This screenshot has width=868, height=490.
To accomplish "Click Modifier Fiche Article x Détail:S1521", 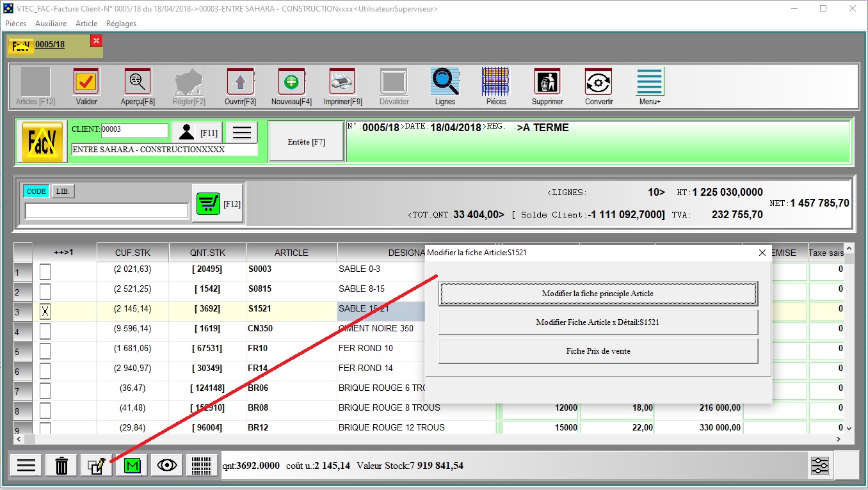I will point(598,322).
